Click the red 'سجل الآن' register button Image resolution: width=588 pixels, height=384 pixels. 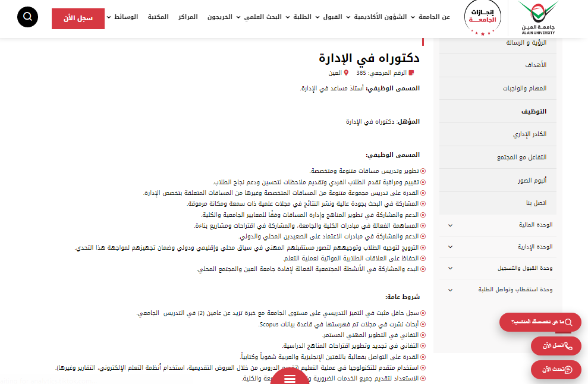click(x=78, y=18)
